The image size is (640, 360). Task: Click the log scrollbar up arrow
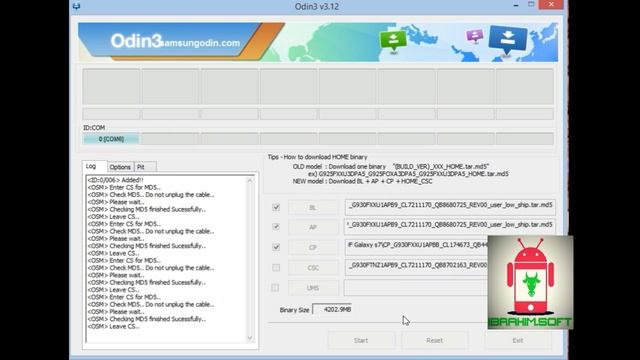pyautogui.click(x=250, y=180)
